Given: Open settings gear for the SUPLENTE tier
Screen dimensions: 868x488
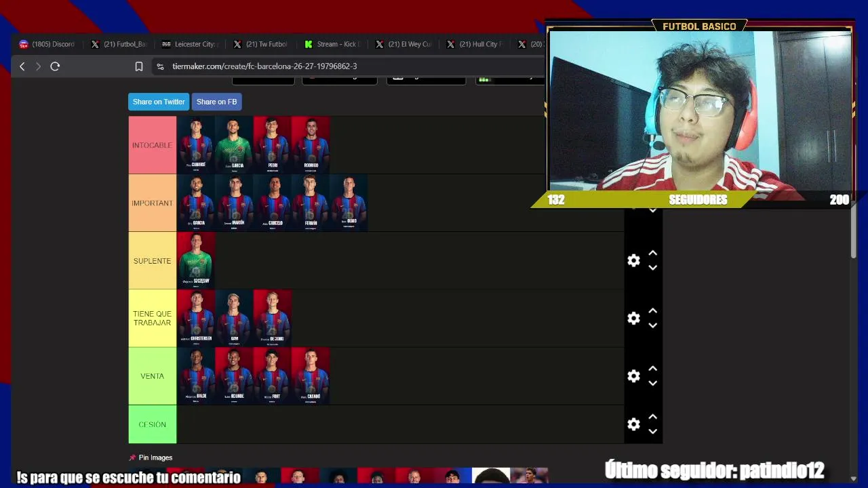Looking at the screenshot, I should click(633, 261).
